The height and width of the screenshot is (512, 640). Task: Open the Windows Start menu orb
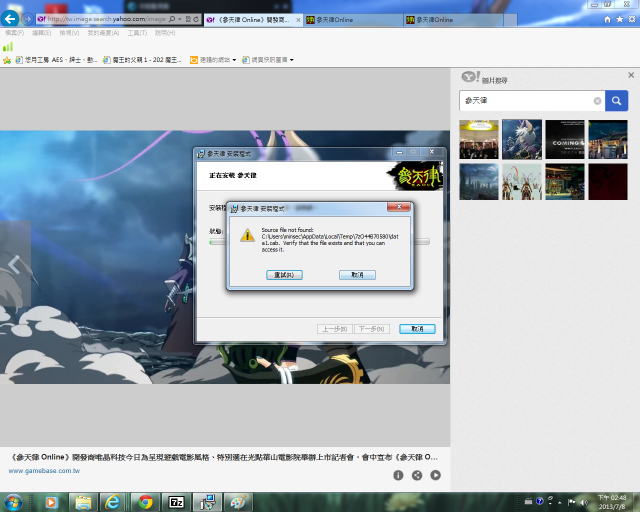13,502
